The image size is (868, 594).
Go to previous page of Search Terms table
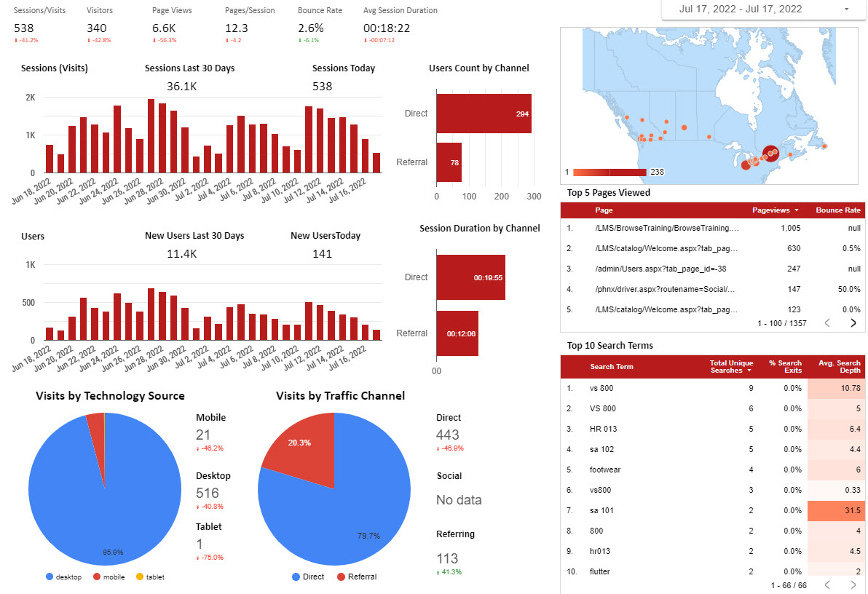click(x=826, y=585)
